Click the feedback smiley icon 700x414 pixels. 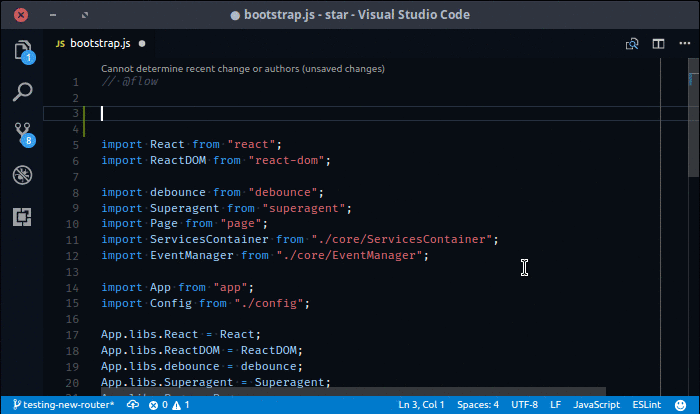(x=680, y=405)
